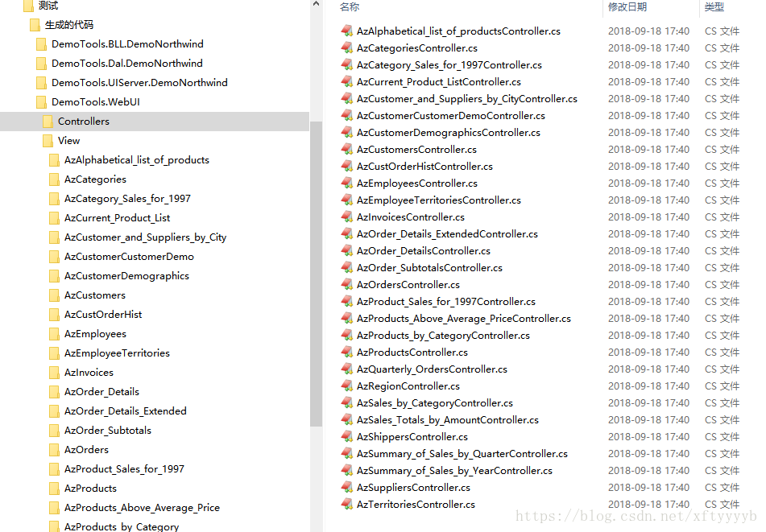
Task: Click the AzCustOrderHist folder icon in tree
Action: coord(54,315)
